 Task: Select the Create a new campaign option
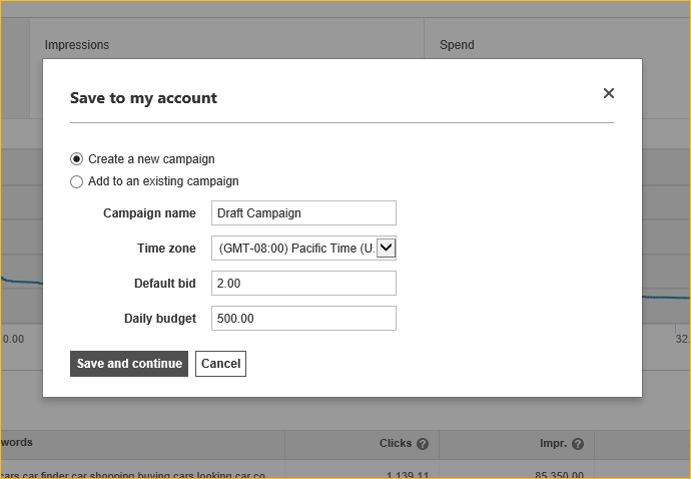point(77,159)
